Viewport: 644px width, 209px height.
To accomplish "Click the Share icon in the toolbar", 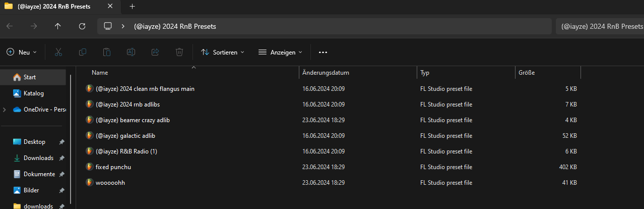I will (x=155, y=52).
